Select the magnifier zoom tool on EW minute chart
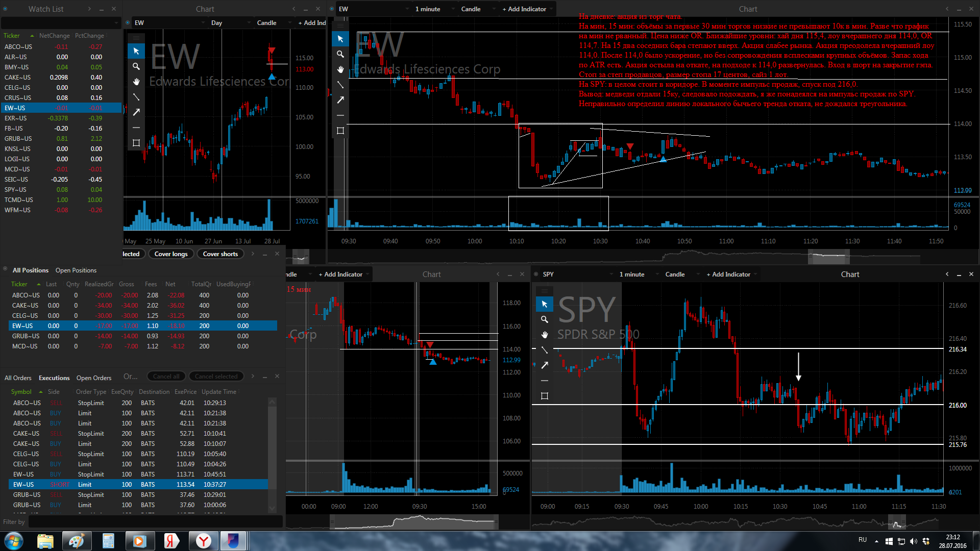The height and width of the screenshot is (551, 980). [340, 54]
